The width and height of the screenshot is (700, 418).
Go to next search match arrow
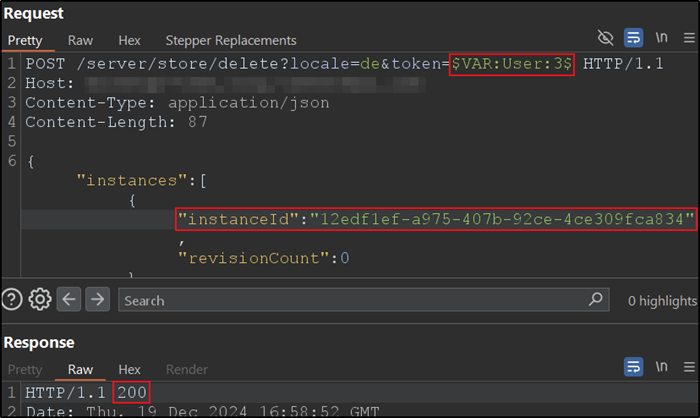(x=97, y=299)
